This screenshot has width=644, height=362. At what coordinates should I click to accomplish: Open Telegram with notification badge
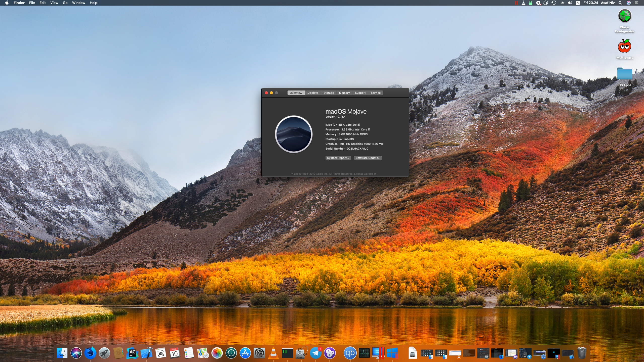point(316,353)
